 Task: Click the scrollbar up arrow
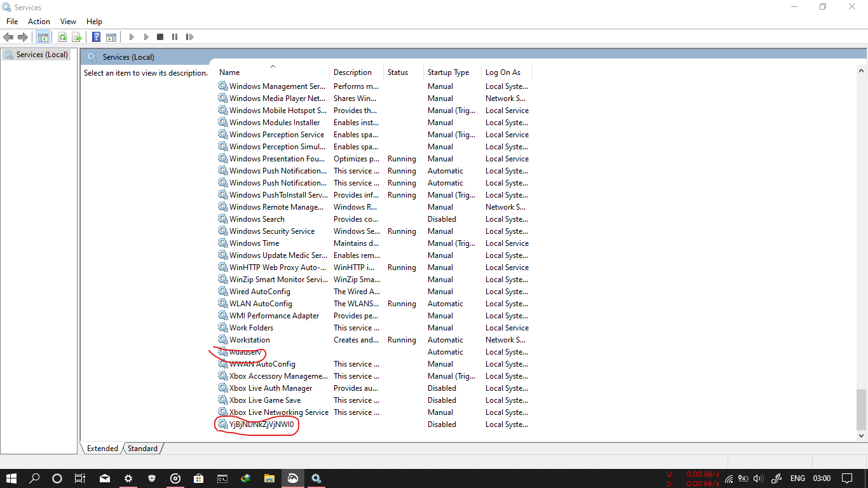[x=862, y=70]
